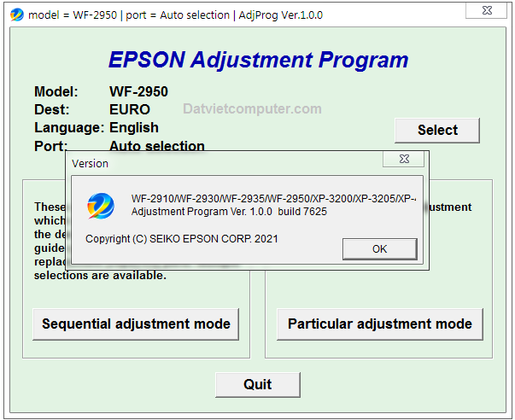This screenshot has height=420, width=515.
Task: Click the EURO destination value
Action: (x=129, y=109)
